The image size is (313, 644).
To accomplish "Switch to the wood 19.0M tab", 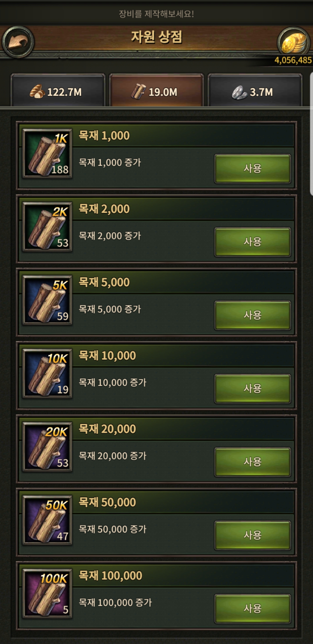I will [156, 91].
